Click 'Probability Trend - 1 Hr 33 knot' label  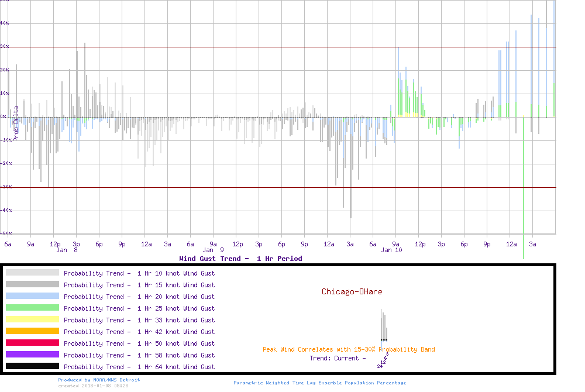(139, 320)
